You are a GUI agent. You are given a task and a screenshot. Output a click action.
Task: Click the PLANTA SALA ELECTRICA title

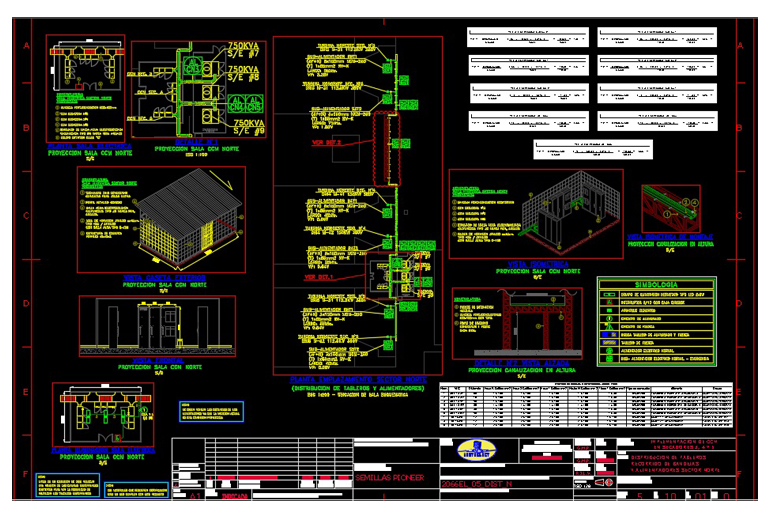(88, 145)
